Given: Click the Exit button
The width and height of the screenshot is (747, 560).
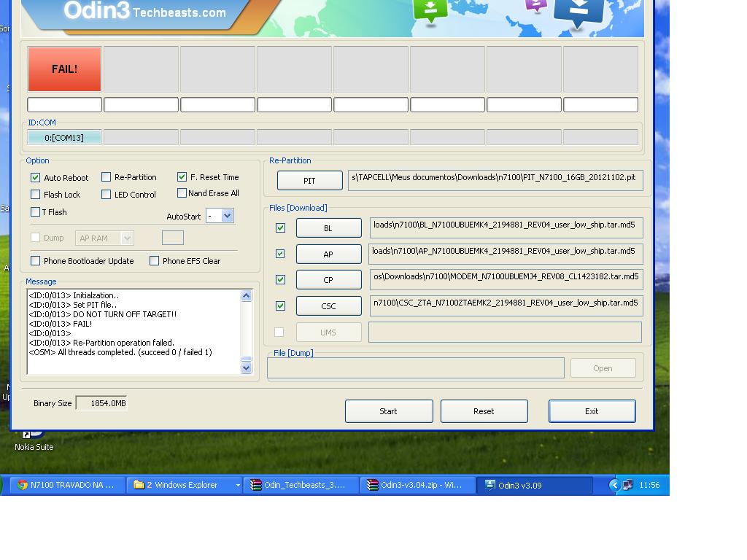Looking at the screenshot, I should pyautogui.click(x=592, y=411).
